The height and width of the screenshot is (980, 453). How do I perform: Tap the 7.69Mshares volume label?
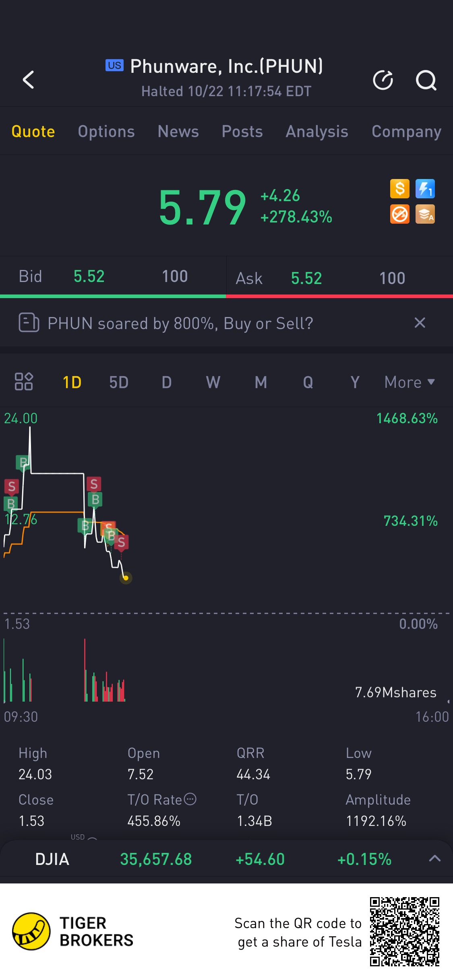[x=395, y=692]
